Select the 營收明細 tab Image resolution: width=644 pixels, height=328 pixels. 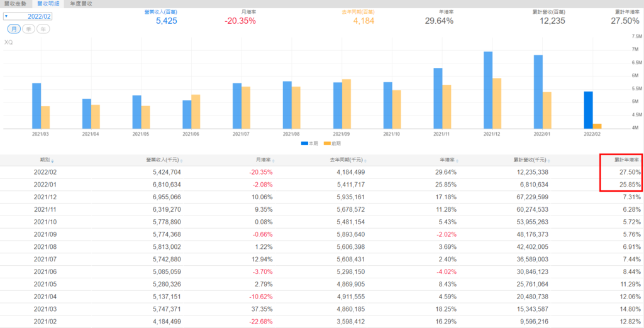(48, 3)
